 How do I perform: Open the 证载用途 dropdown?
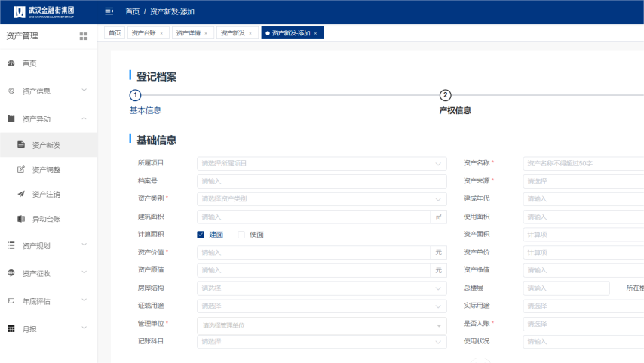(x=321, y=306)
